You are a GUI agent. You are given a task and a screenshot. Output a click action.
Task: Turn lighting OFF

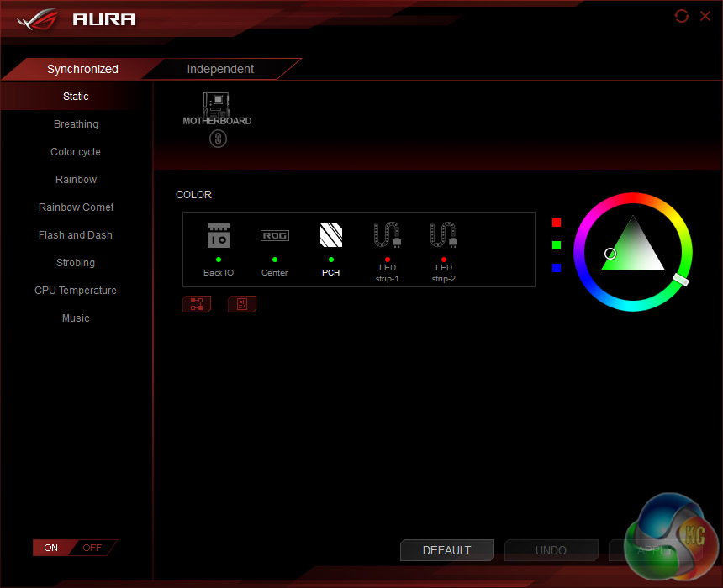pyautogui.click(x=92, y=548)
